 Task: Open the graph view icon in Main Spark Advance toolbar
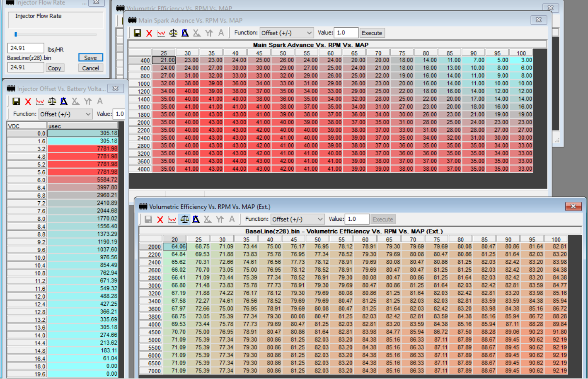(x=161, y=33)
